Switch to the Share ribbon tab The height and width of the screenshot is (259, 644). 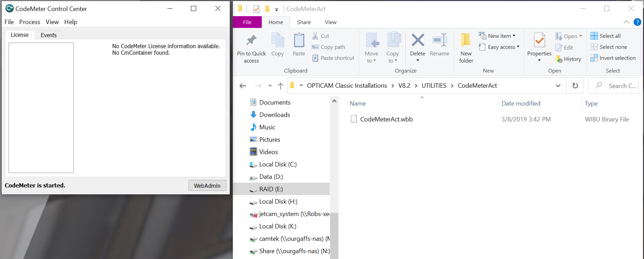pyautogui.click(x=304, y=22)
